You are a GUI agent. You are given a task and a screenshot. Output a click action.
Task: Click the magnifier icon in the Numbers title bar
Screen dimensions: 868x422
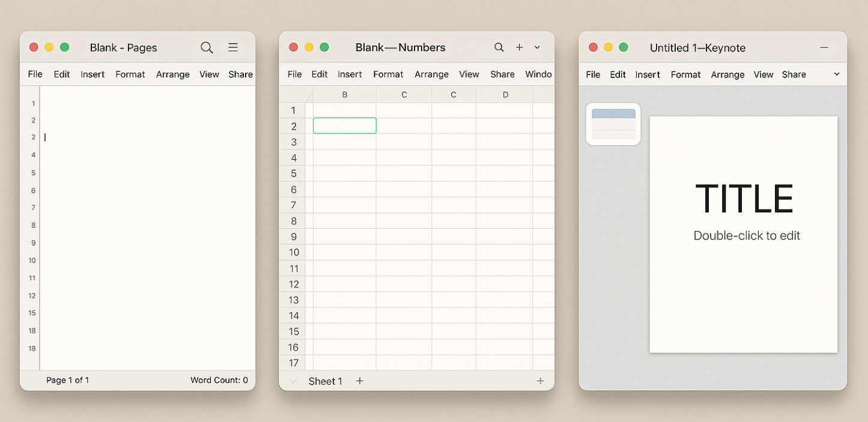point(499,47)
